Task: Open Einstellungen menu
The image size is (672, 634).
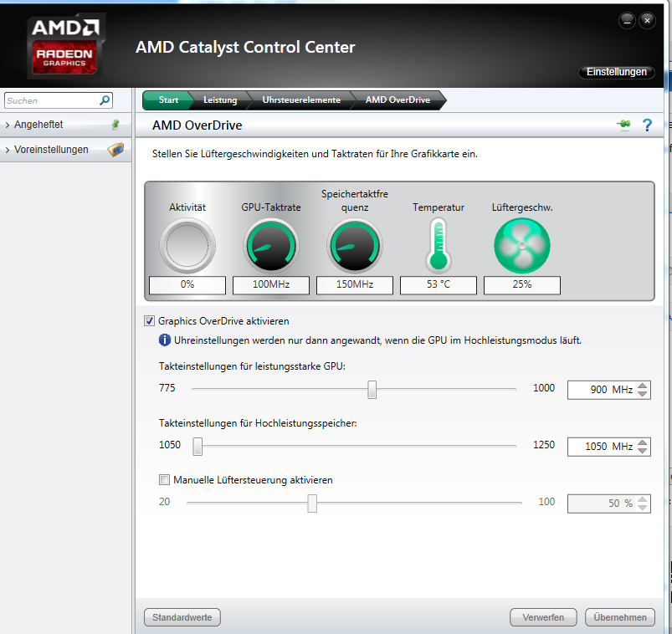Action: 616,72
